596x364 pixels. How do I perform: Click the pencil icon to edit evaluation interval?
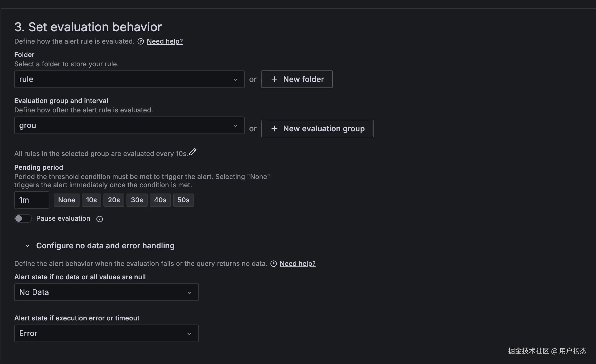pos(193,152)
